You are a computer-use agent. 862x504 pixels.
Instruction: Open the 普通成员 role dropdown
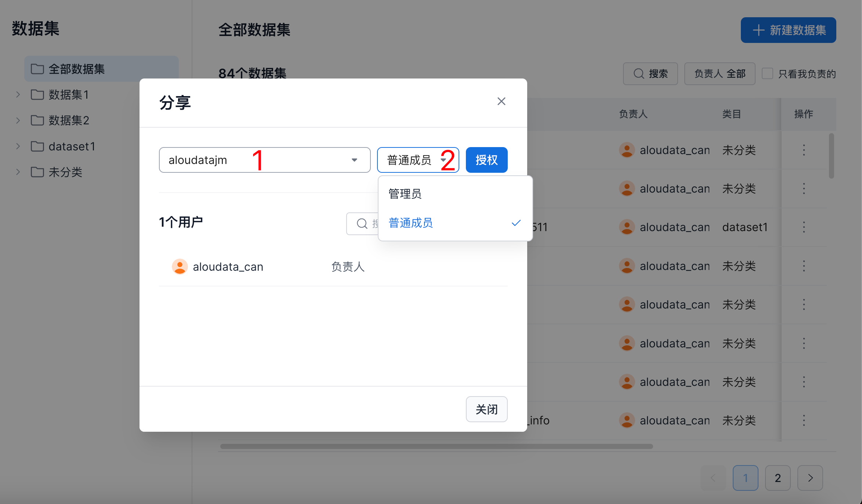(417, 160)
